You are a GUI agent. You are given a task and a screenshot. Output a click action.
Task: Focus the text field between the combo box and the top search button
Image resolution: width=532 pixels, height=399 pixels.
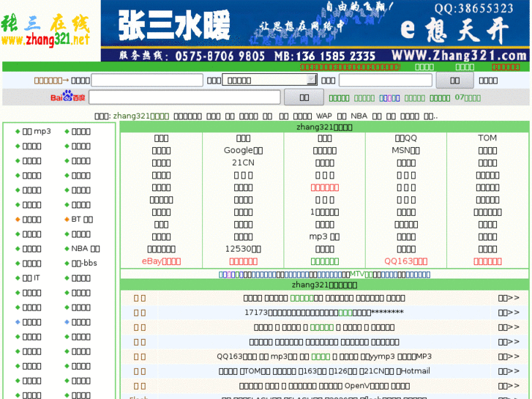point(386,81)
